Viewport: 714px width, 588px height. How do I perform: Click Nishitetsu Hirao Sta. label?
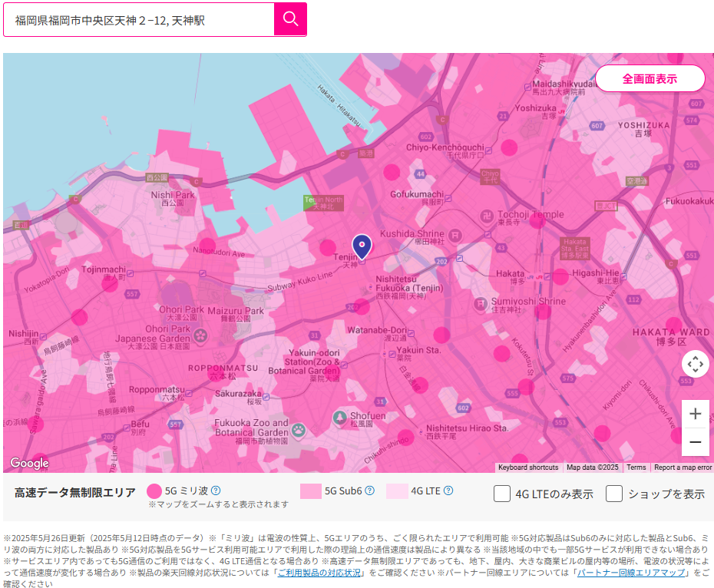468,431
